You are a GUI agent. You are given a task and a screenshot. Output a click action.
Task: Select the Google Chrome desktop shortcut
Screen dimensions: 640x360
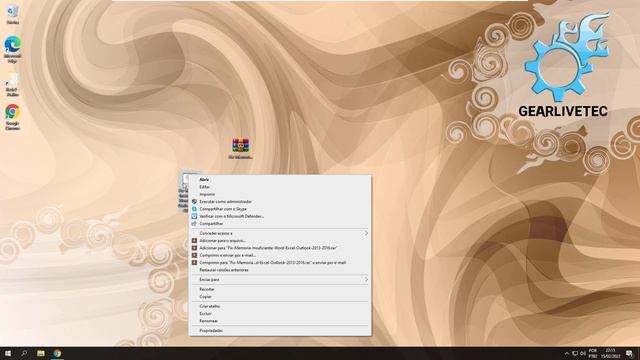12,117
